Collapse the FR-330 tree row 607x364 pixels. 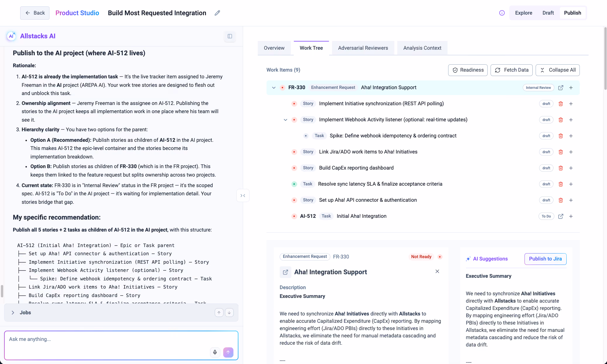(274, 88)
